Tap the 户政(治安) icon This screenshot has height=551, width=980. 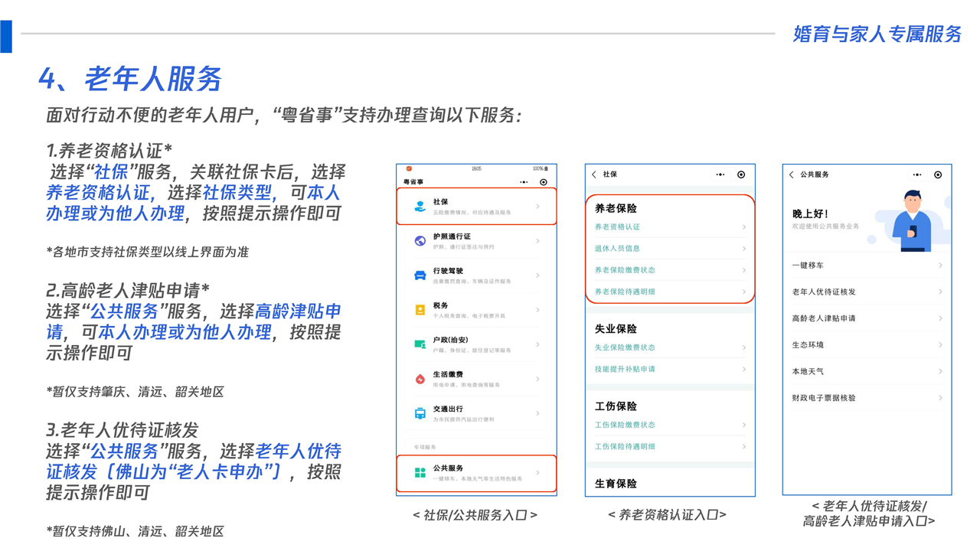pos(420,344)
